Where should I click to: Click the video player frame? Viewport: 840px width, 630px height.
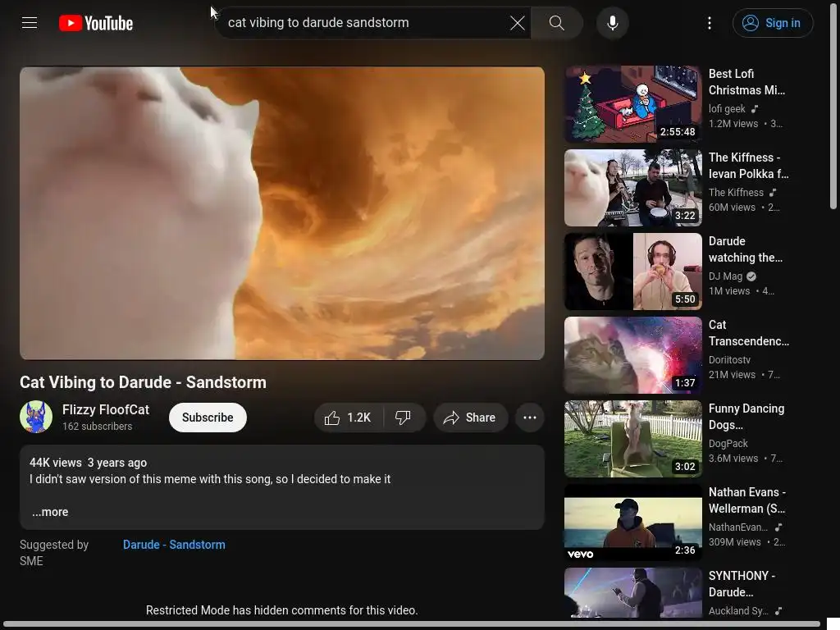click(x=282, y=213)
